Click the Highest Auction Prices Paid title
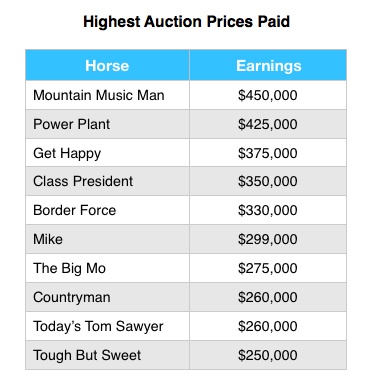Viewport: 366px width, 390px height. point(186,22)
